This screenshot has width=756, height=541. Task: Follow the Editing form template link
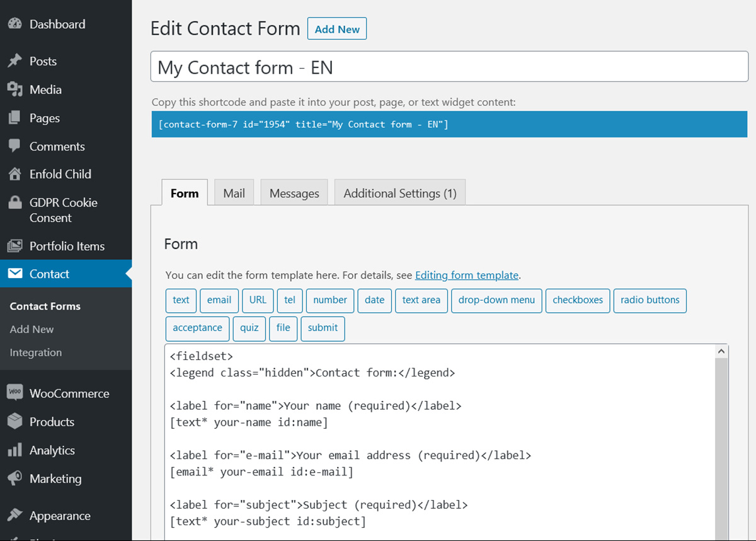[467, 275]
